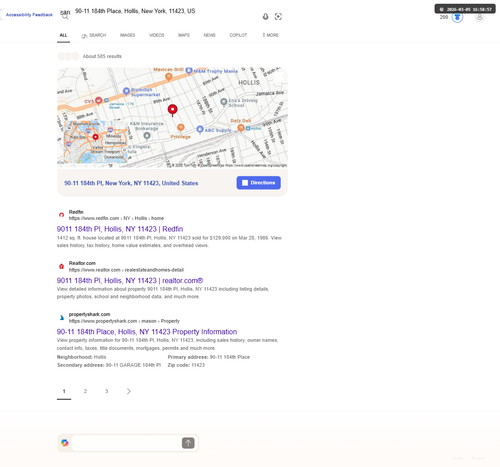This screenshot has width=500, height=467.
Task: Switch to the IMAGES tab
Action: click(128, 35)
